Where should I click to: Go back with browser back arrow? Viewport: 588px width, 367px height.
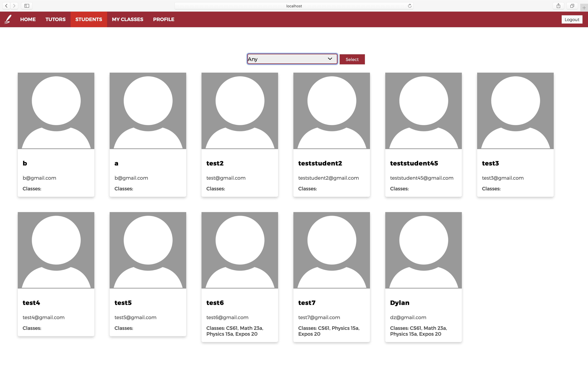[x=6, y=6]
